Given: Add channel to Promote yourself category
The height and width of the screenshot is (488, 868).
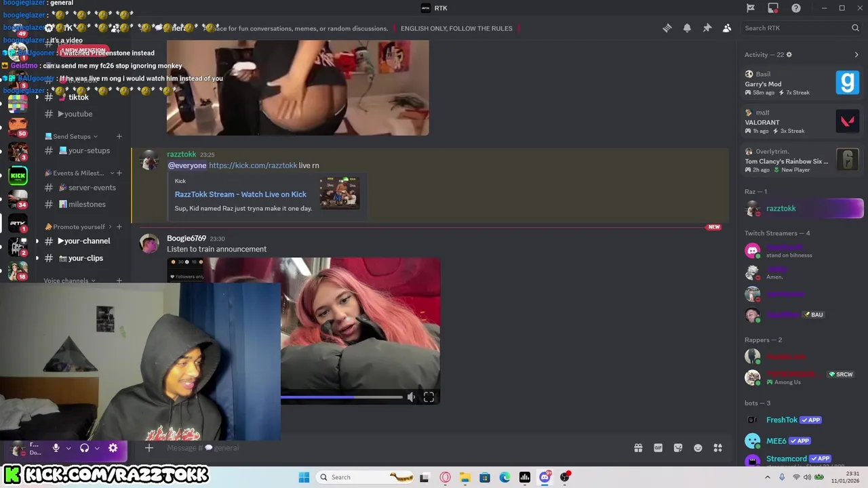Looking at the screenshot, I should pos(119,227).
